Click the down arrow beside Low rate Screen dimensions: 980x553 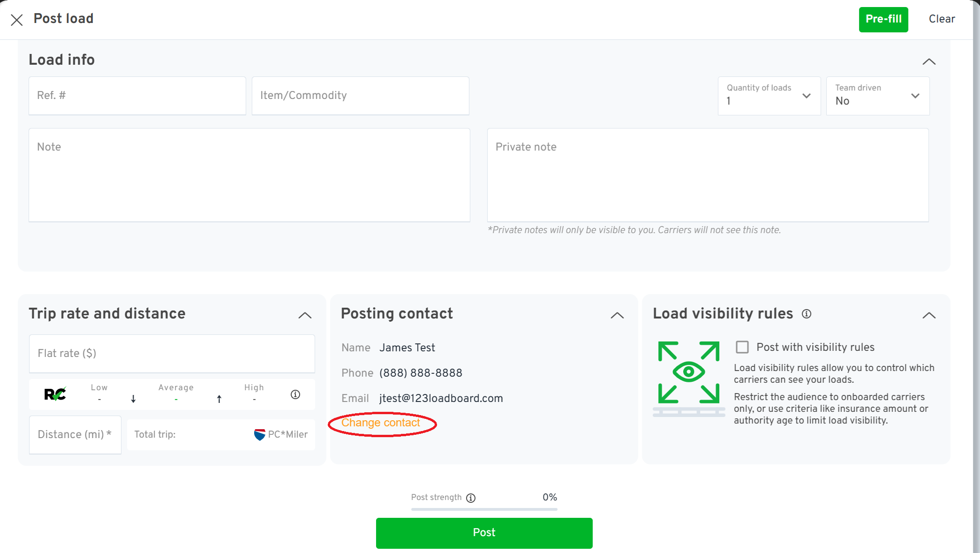point(133,399)
